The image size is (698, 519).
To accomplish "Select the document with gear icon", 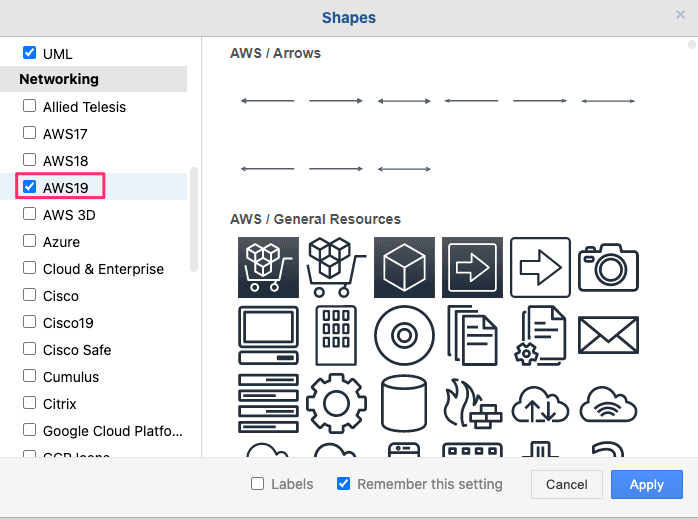I will tap(540, 336).
